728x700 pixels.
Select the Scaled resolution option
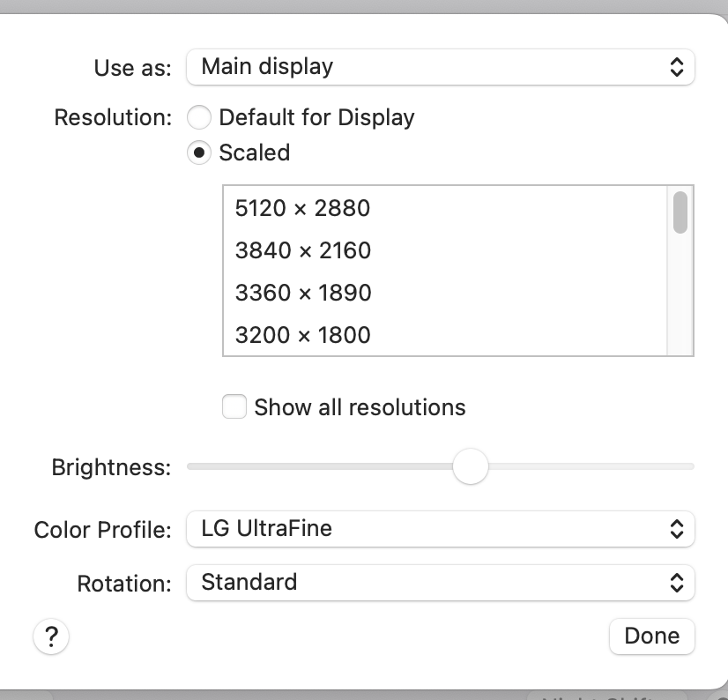click(200, 153)
